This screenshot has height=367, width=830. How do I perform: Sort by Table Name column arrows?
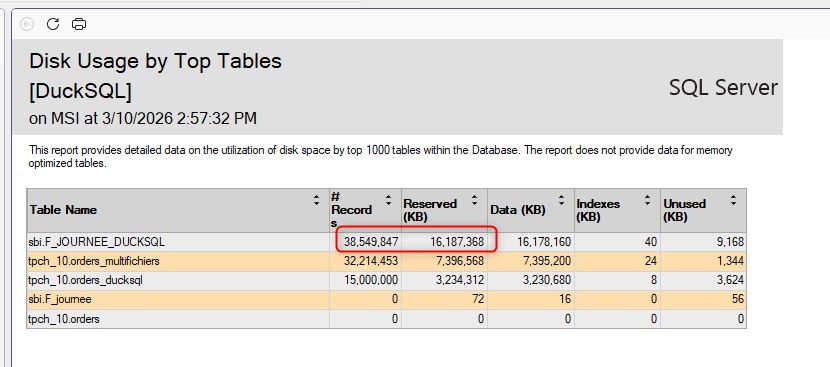(317, 200)
